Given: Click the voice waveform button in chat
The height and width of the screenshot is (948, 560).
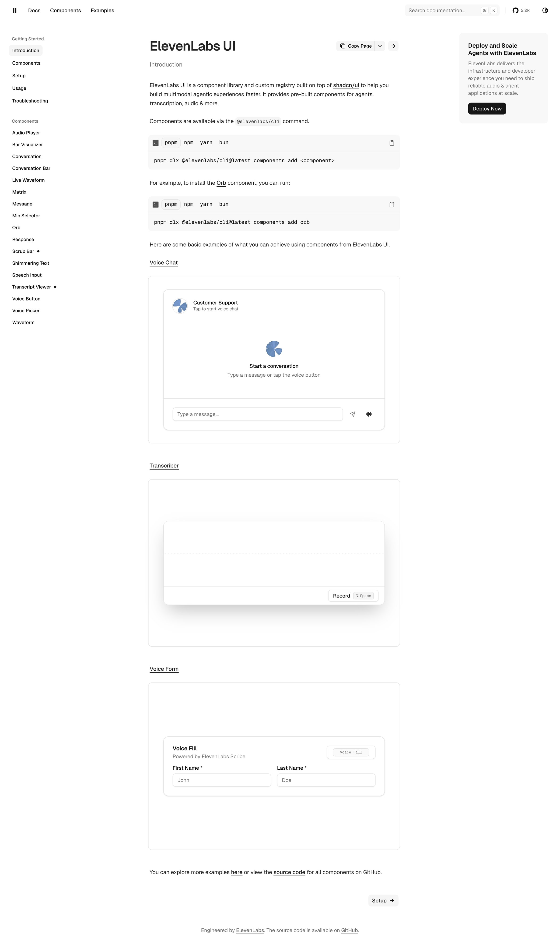Looking at the screenshot, I should click(x=369, y=414).
